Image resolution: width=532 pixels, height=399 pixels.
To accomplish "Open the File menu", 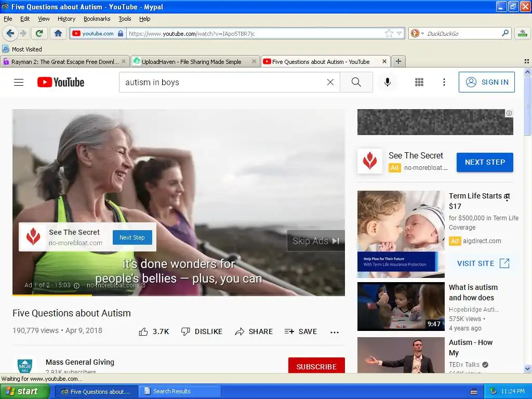I will [x=8, y=19].
